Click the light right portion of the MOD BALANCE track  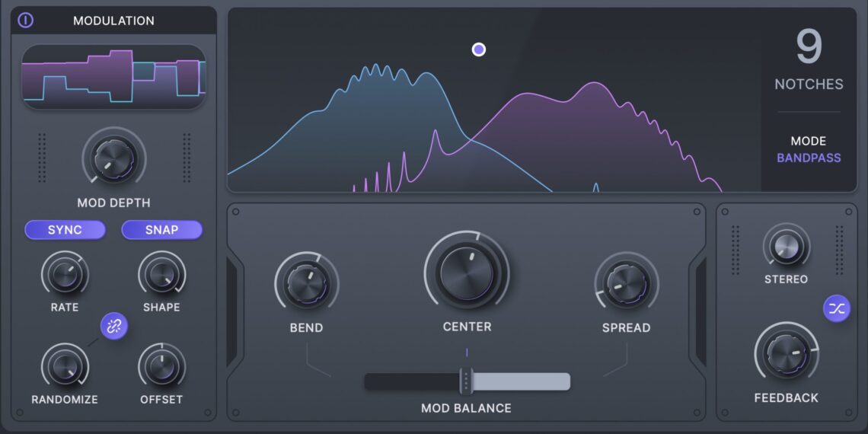coord(522,381)
